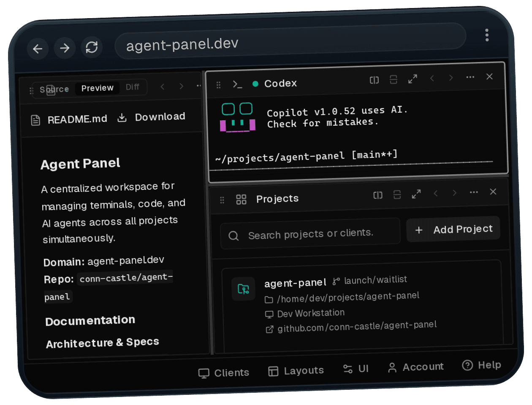Download the README.md file

pos(151,117)
